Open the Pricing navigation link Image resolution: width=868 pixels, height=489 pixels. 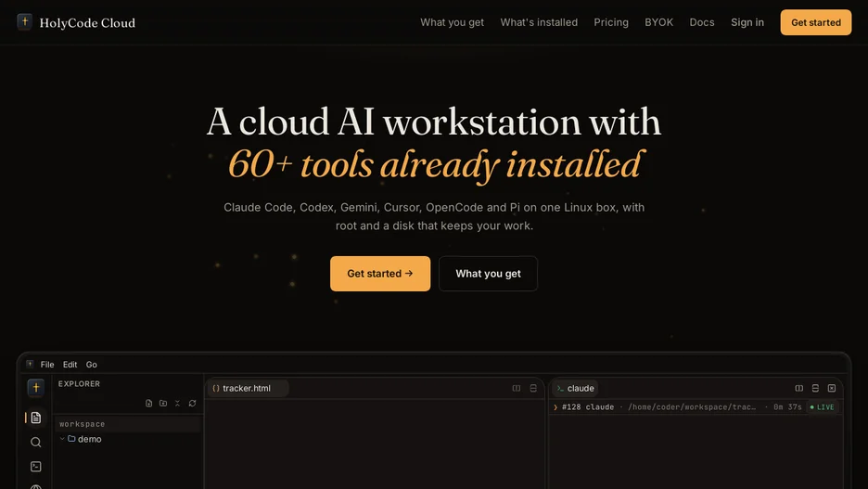(x=610, y=22)
